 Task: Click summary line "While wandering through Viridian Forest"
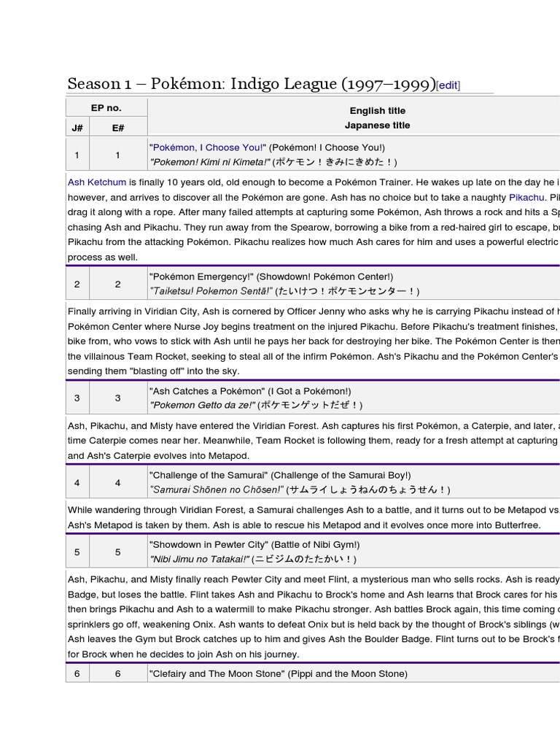coord(314,510)
